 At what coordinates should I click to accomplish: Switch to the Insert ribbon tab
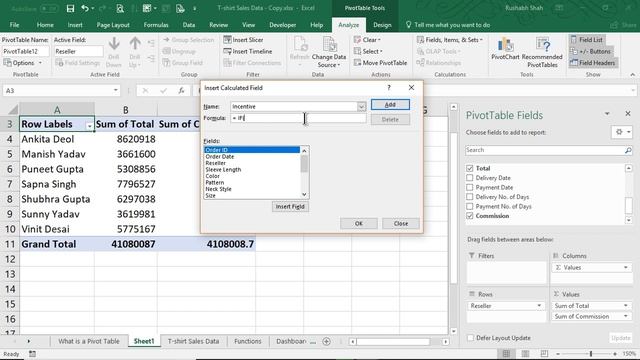coord(75,25)
